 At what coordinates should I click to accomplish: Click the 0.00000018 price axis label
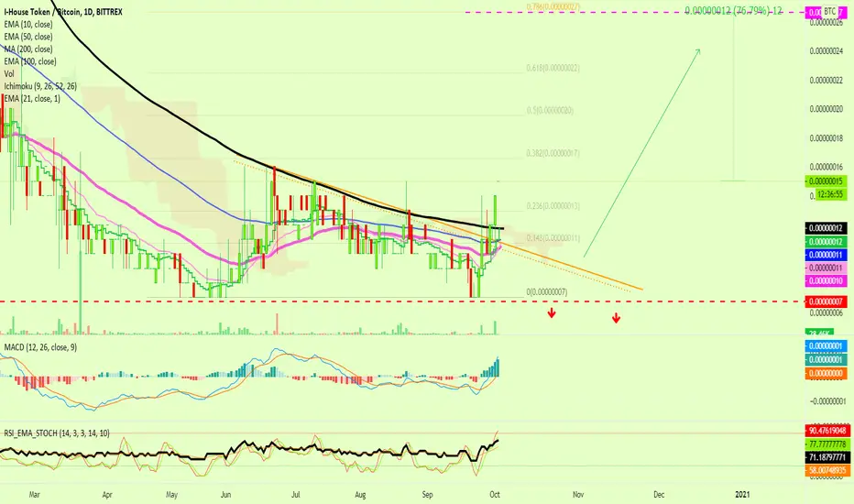pos(827,137)
